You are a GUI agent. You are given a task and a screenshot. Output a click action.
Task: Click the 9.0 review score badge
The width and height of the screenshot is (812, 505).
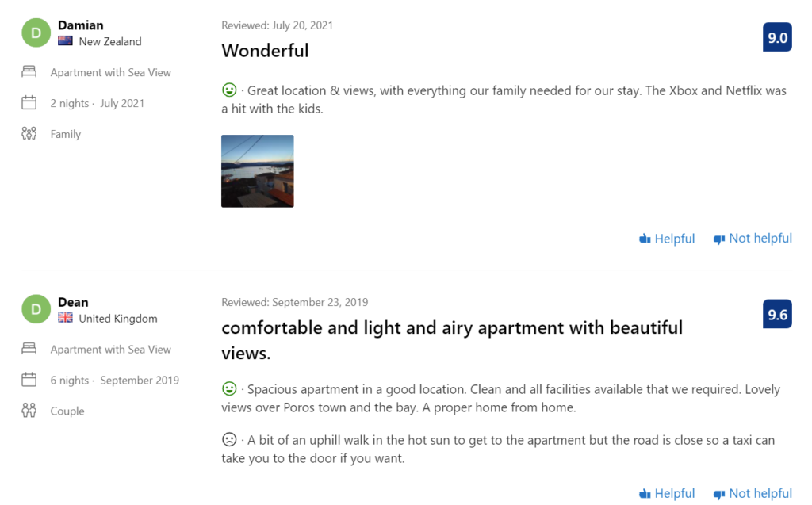777,37
